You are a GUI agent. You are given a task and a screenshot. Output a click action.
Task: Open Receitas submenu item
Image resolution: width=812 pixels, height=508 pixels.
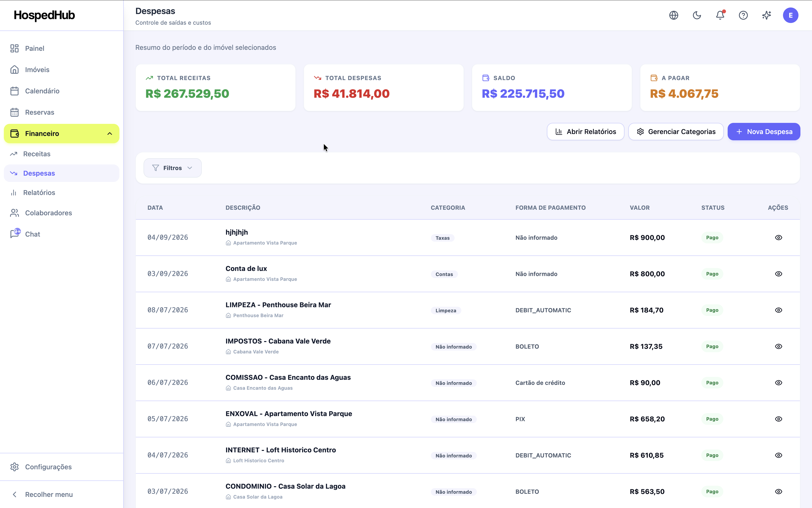[x=61, y=154]
